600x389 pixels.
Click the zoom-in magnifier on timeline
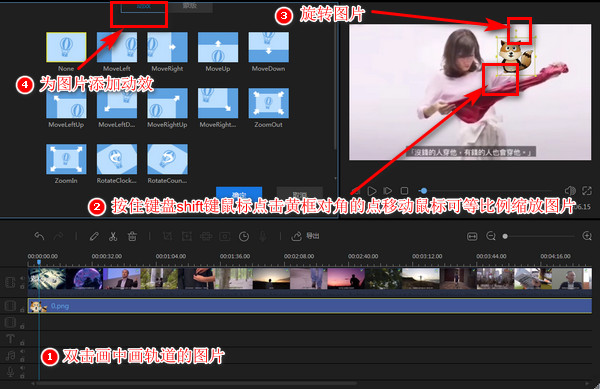click(x=587, y=236)
